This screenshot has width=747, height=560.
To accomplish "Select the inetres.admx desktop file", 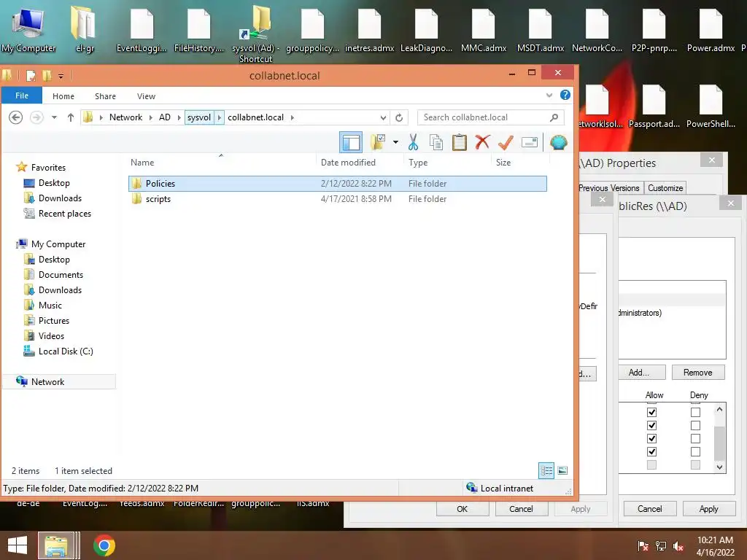I will (369, 29).
